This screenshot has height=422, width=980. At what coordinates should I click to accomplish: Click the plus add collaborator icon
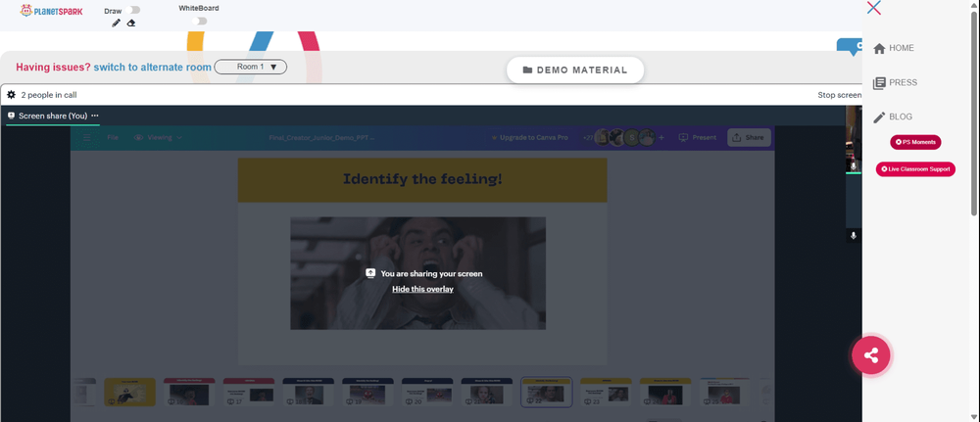coord(661,137)
